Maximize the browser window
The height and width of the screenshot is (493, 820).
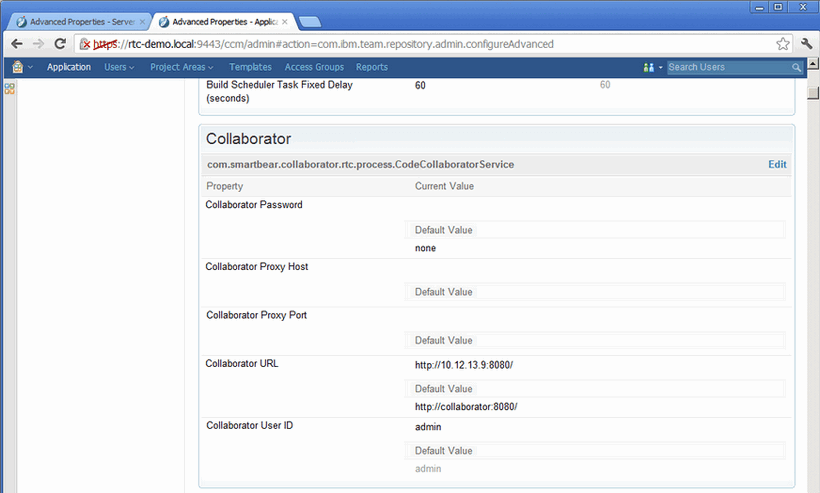click(778, 7)
